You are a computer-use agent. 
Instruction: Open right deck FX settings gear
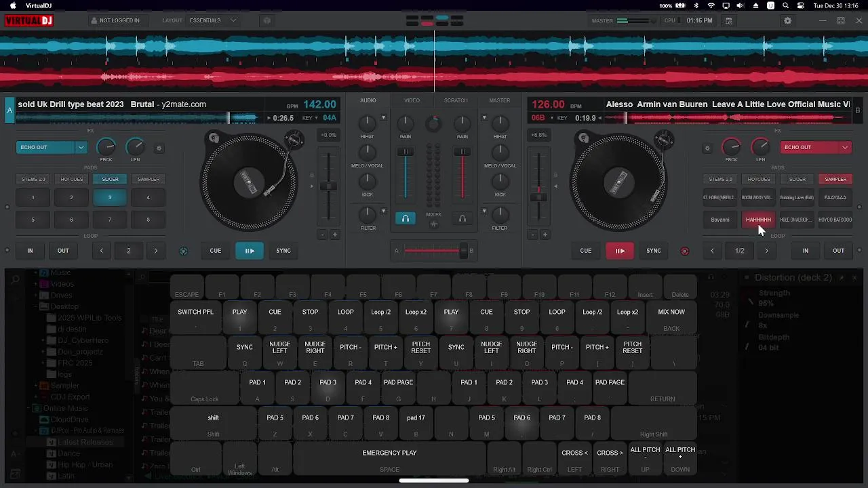pyautogui.click(x=707, y=148)
